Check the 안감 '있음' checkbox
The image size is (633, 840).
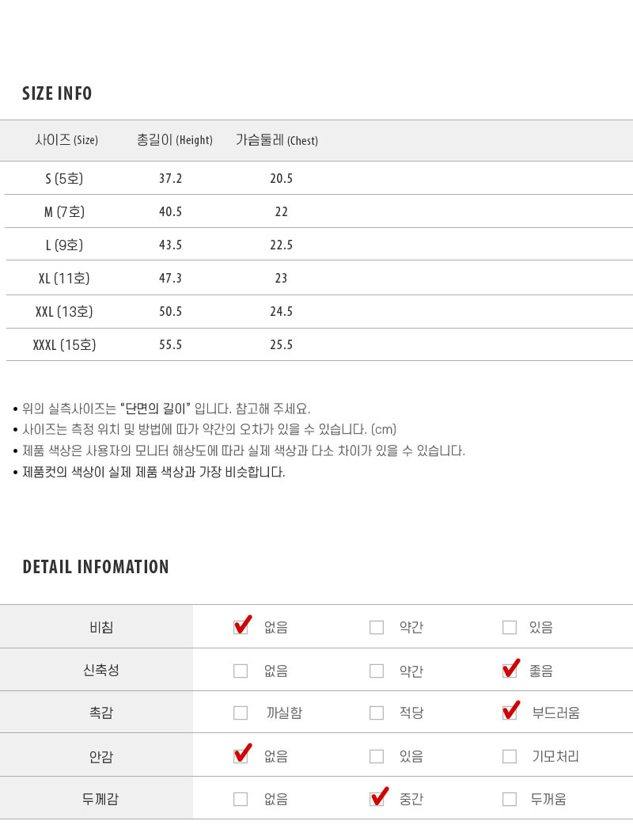pos(377,756)
